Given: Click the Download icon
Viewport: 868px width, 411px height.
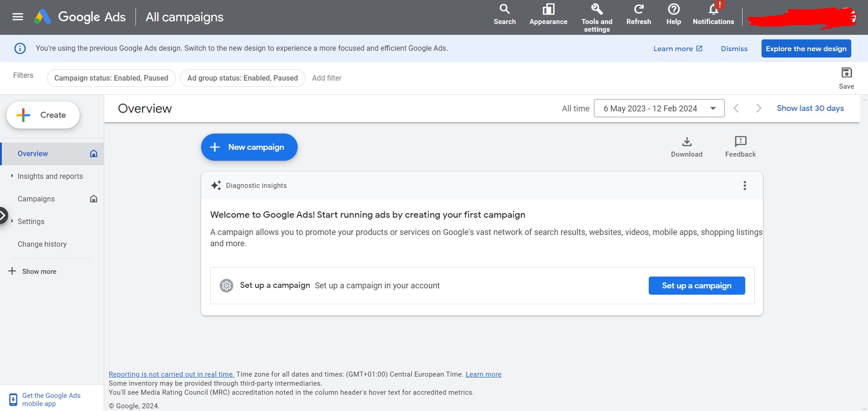Looking at the screenshot, I should tap(687, 147).
